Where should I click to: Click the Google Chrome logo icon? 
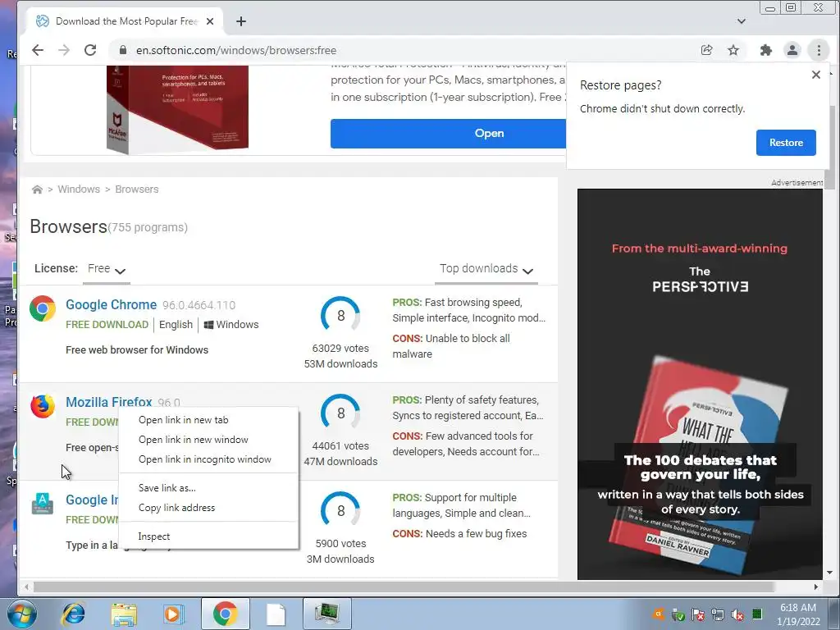tap(43, 308)
